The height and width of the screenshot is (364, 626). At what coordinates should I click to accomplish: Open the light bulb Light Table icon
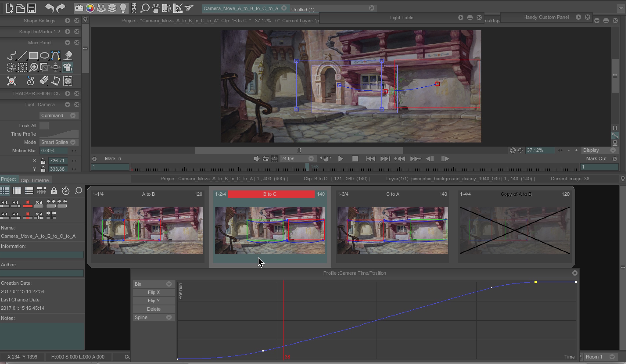(x=123, y=8)
